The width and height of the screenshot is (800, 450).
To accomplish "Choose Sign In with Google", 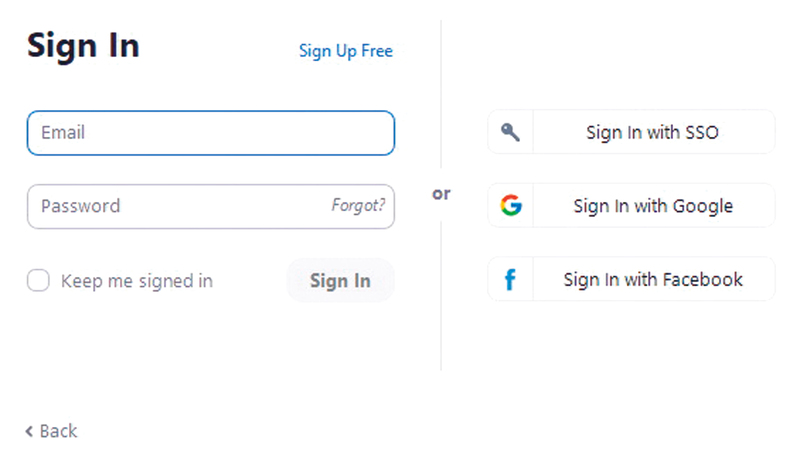I will click(x=652, y=206).
